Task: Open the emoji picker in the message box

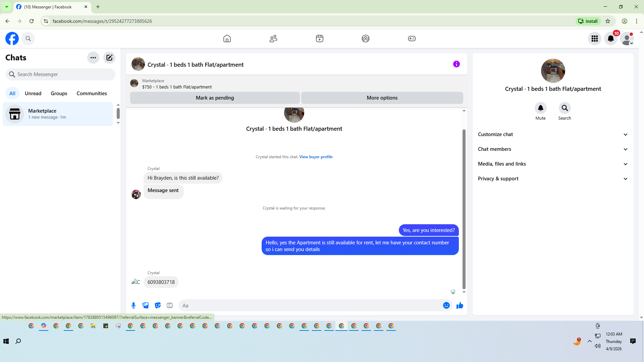Action: pyautogui.click(x=446, y=305)
